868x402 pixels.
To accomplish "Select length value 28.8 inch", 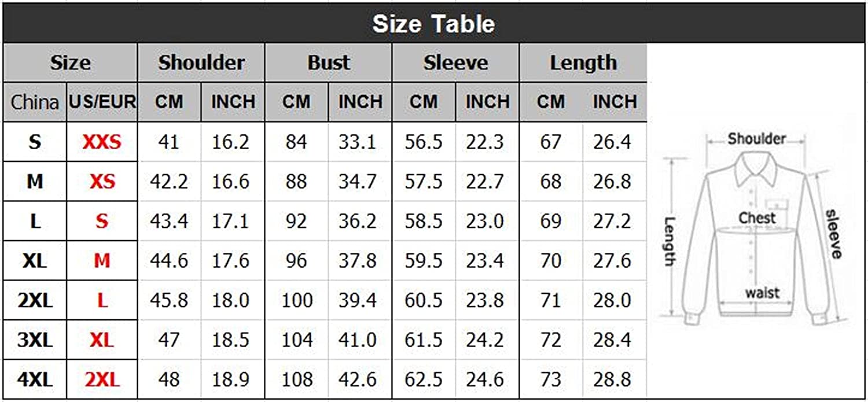I will click(x=612, y=380).
